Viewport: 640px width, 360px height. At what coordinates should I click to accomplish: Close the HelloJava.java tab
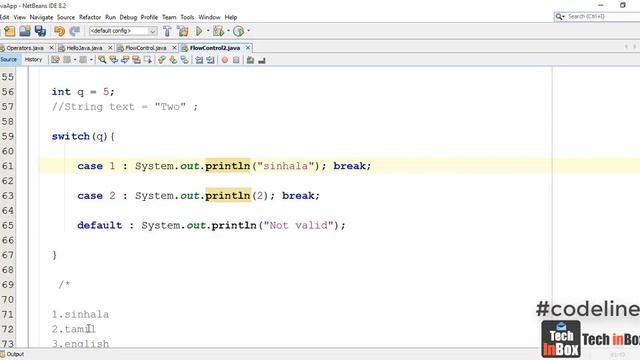click(x=110, y=48)
